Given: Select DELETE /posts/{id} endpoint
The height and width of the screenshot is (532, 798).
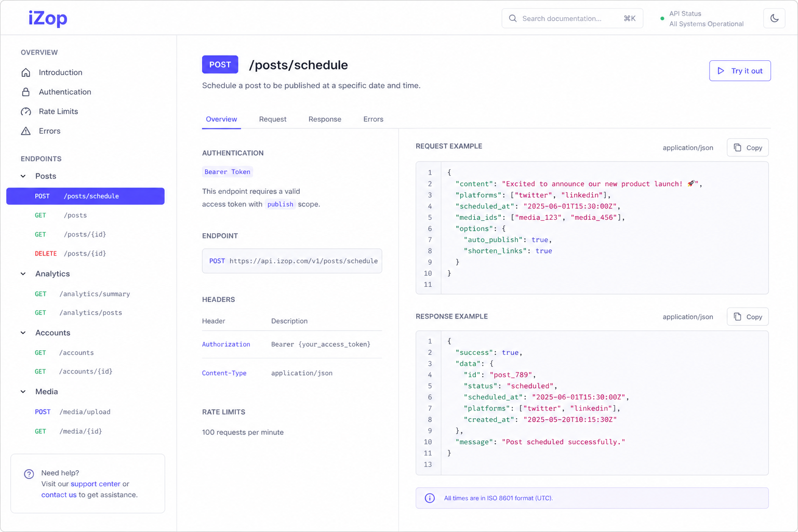Looking at the screenshot, I should (85, 254).
